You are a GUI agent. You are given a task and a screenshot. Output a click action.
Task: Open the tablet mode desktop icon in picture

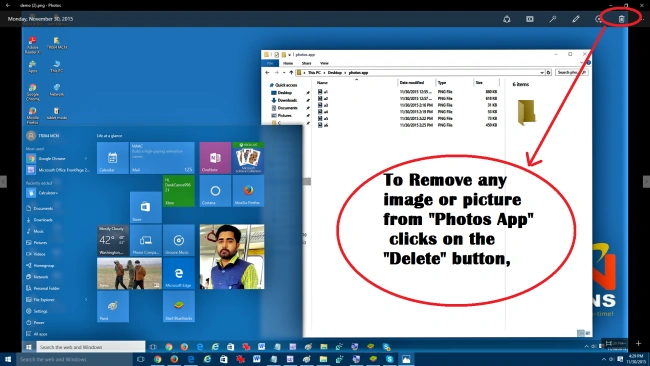coord(57,114)
